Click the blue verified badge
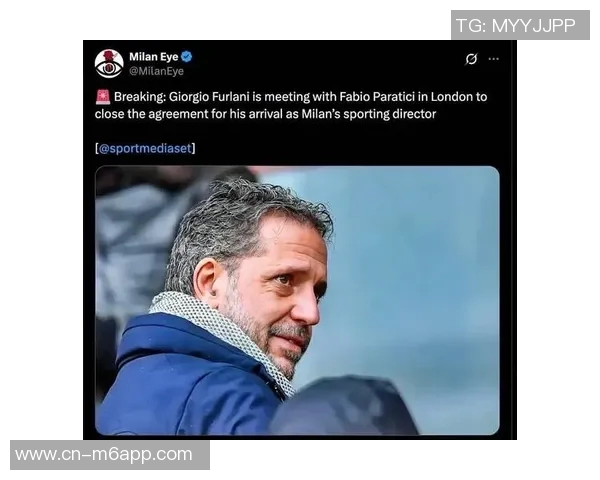 click(x=186, y=57)
